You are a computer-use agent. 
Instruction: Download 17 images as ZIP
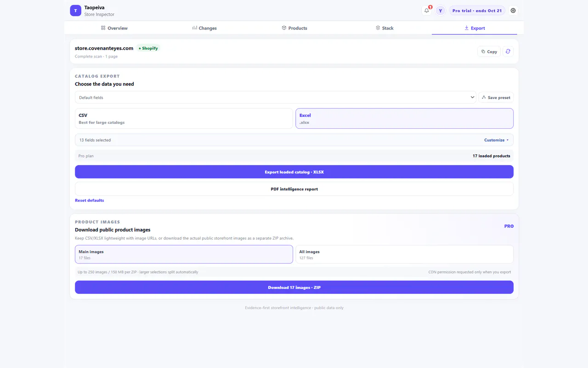294,287
